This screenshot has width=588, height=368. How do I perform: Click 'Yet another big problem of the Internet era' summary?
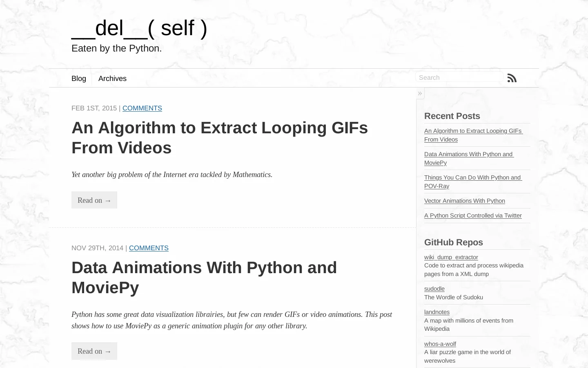tap(172, 175)
